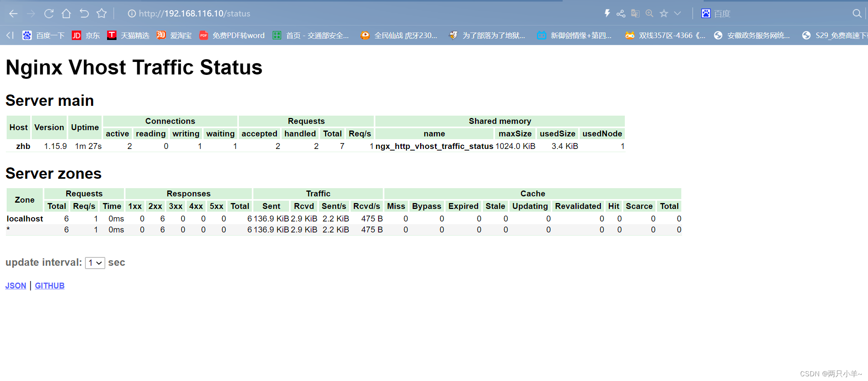Open the 安徽政务服务网 bookmark
The width and height of the screenshot is (868, 381).
752,35
